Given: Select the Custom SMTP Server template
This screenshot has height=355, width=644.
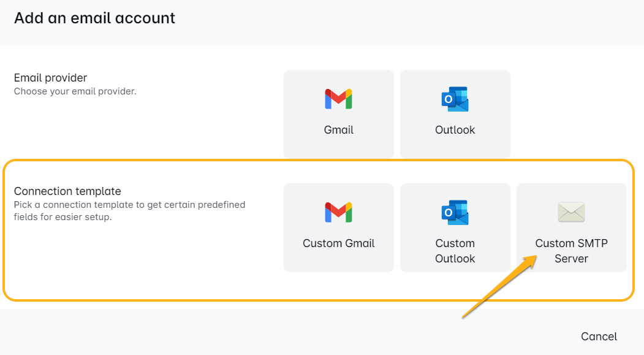Looking at the screenshot, I should (571, 227).
